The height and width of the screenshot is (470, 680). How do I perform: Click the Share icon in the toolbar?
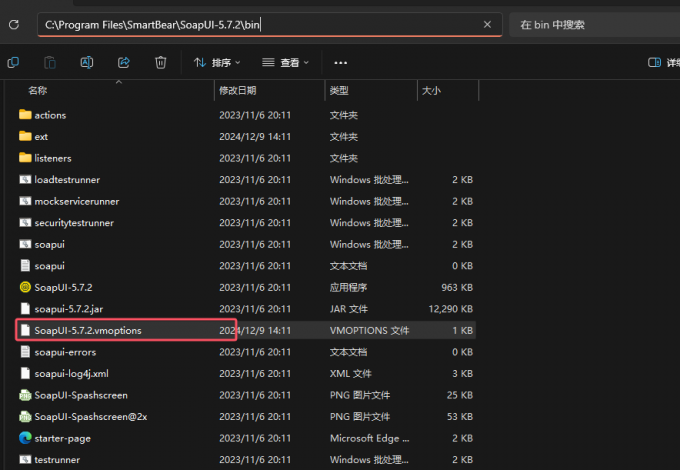[124, 62]
